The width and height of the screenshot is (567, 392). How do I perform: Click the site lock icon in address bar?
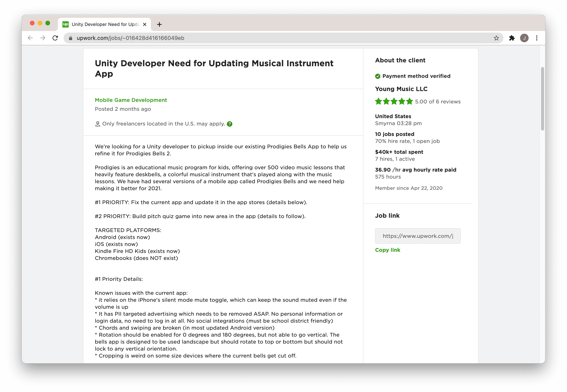pyautogui.click(x=71, y=38)
